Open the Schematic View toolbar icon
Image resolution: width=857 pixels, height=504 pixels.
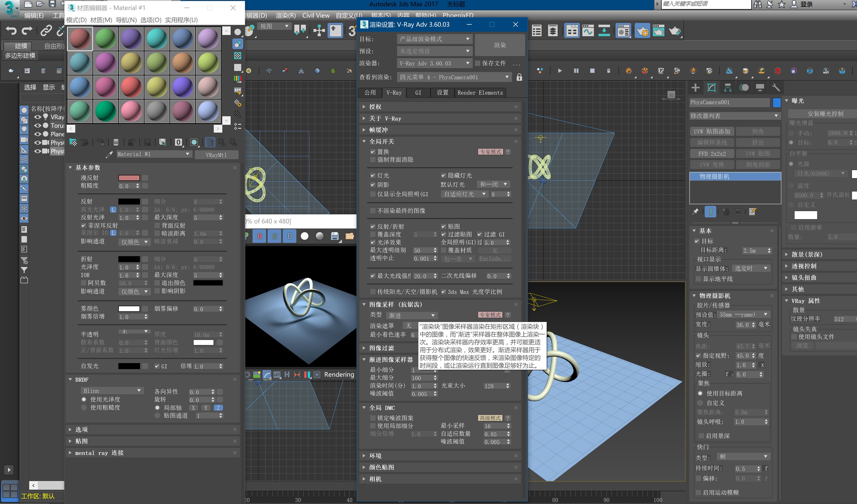point(604,31)
